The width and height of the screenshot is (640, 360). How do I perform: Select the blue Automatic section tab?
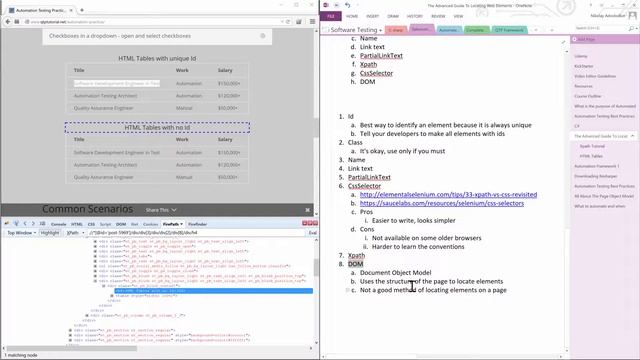448,30
